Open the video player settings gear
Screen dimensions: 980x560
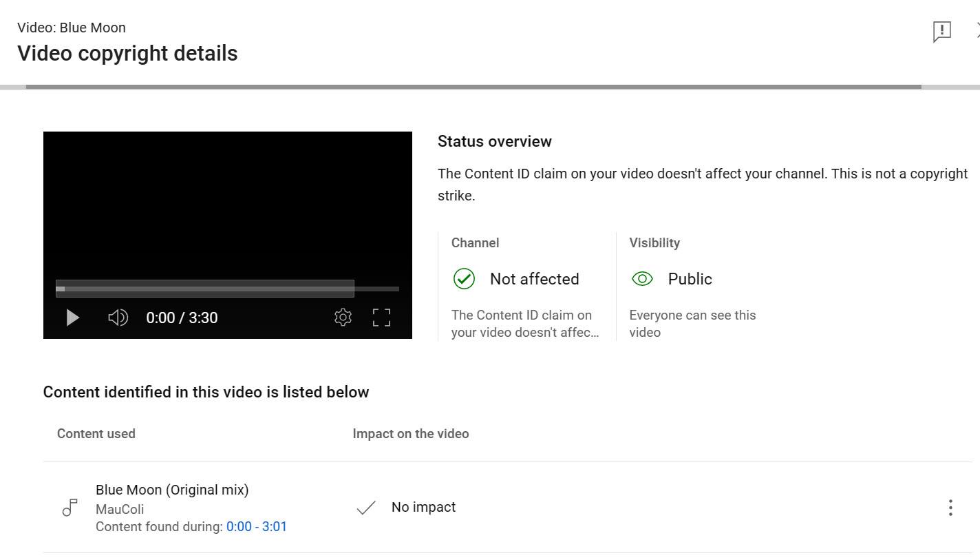(x=343, y=317)
